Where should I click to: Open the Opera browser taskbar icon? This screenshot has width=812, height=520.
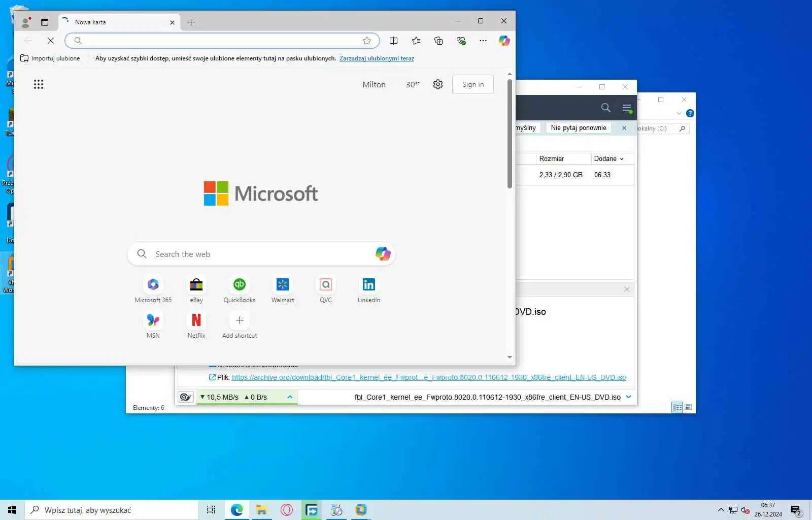[287, 510]
